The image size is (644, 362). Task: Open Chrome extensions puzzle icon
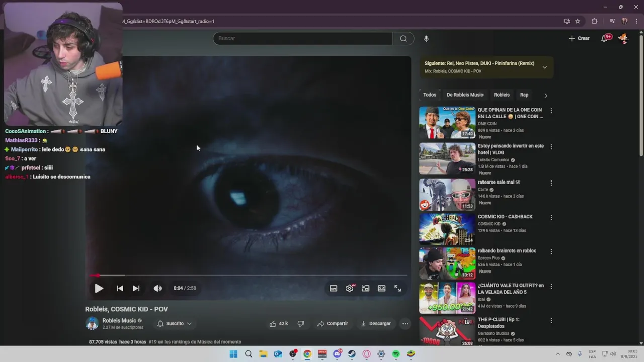click(x=594, y=21)
